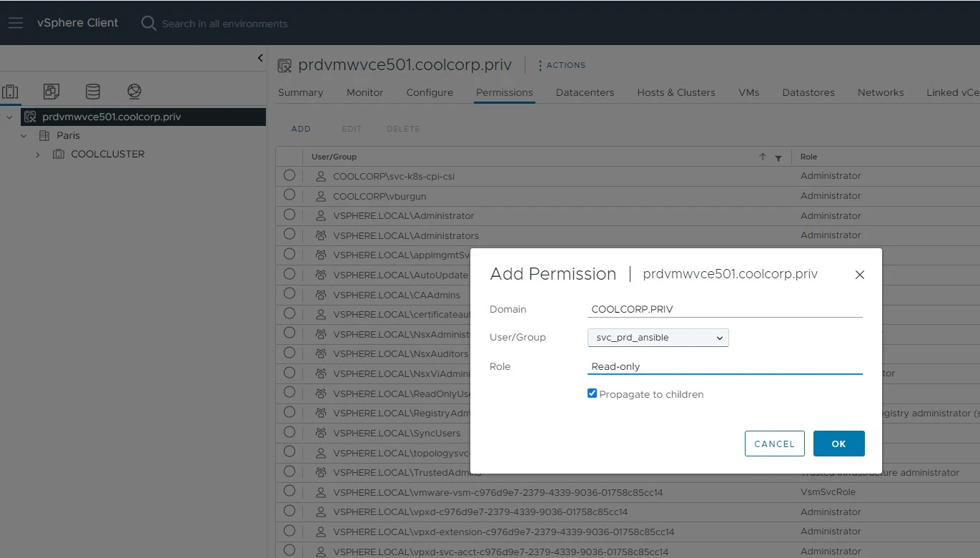Image resolution: width=980 pixels, height=558 pixels.
Task: Click the Domain field COOLCORP.PRIV
Action: (x=725, y=309)
